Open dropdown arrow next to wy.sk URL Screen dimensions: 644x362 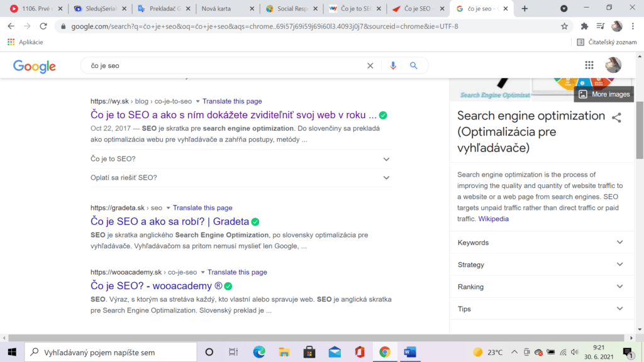pos(197,101)
